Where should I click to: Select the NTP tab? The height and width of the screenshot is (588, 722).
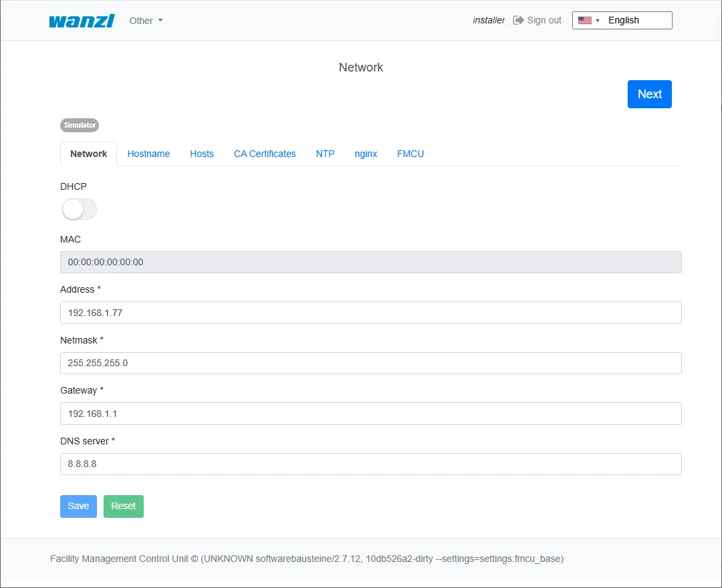click(325, 154)
